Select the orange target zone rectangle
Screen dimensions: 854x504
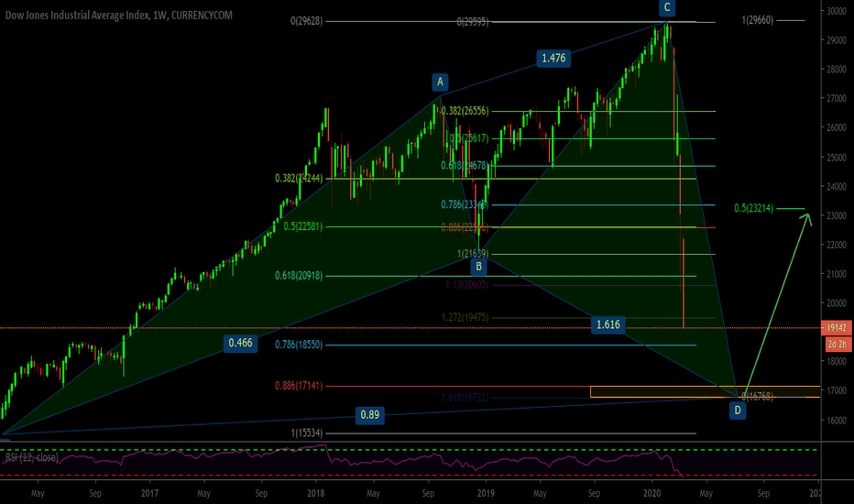pos(705,392)
